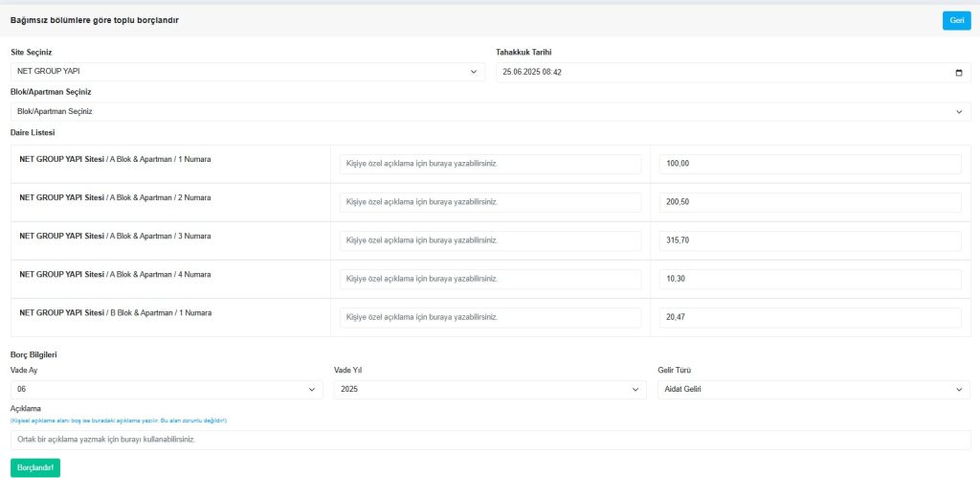980x478 pixels.
Task: Click the Tahakkuk Tarihi date-time field
Action: [718, 72]
